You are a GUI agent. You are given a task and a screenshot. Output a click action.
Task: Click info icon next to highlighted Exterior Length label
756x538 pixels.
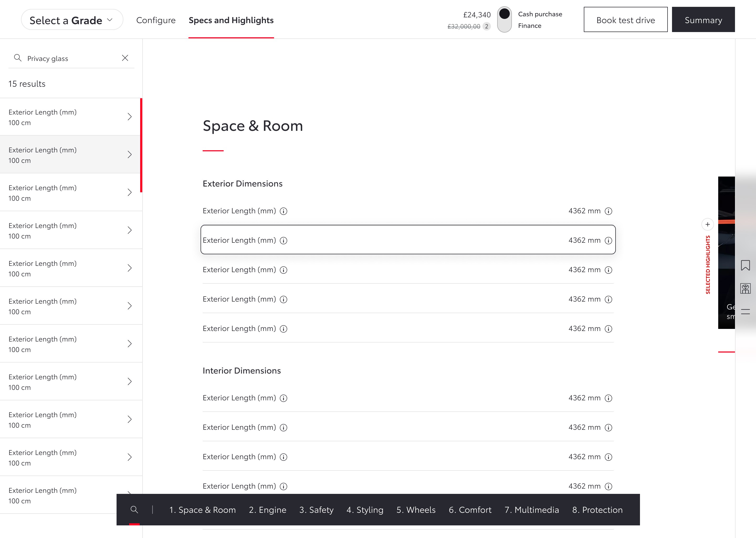[x=283, y=241]
